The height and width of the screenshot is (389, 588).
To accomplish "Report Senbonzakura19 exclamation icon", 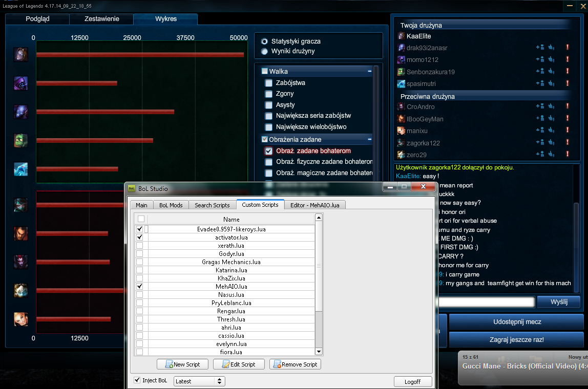I will [568, 71].
